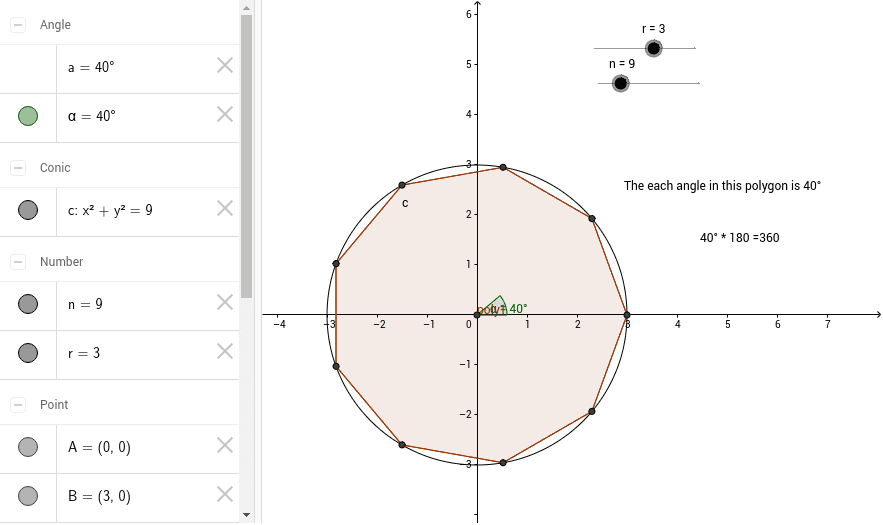Image resolution: width=883 pixels, height=525 pixels.
Task: Select the r = 3 value text
Action: (84, 353)
